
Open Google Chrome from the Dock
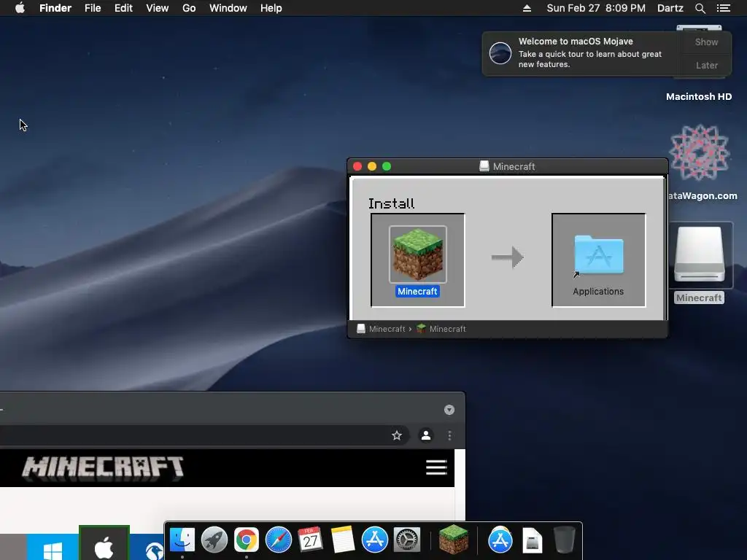[x=247, y=540]
